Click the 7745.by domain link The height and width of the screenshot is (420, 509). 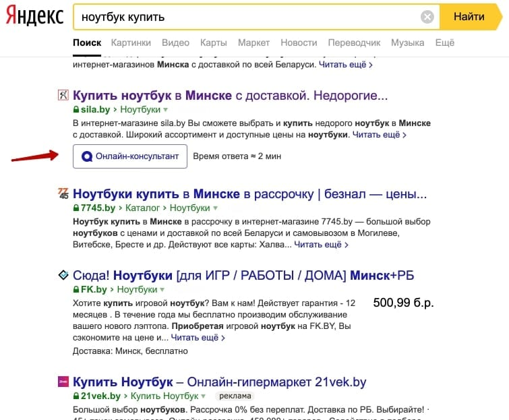tap(98, 208)
